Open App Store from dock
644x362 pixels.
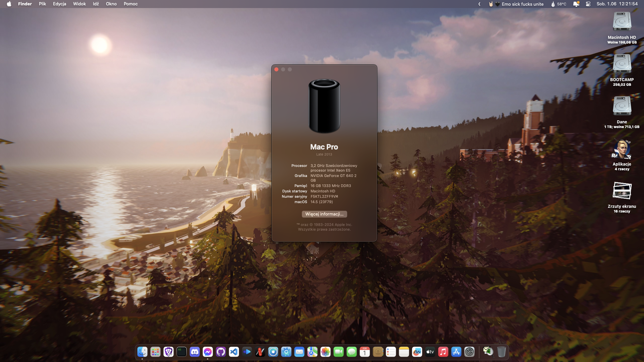pyautogui.click(x=456, y=352)
